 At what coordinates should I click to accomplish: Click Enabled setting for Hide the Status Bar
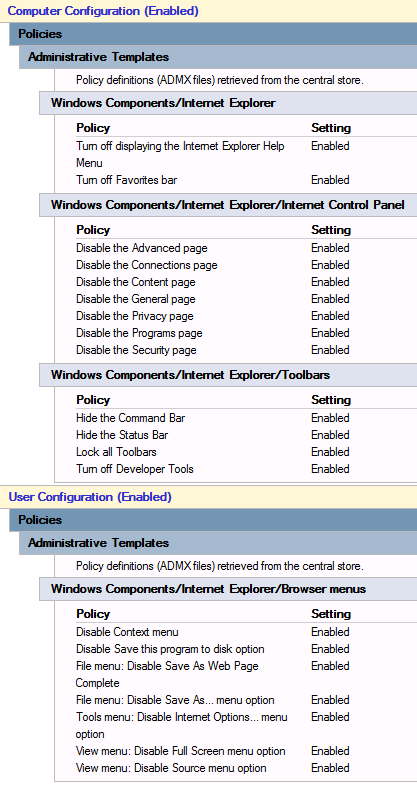[330, 435]
